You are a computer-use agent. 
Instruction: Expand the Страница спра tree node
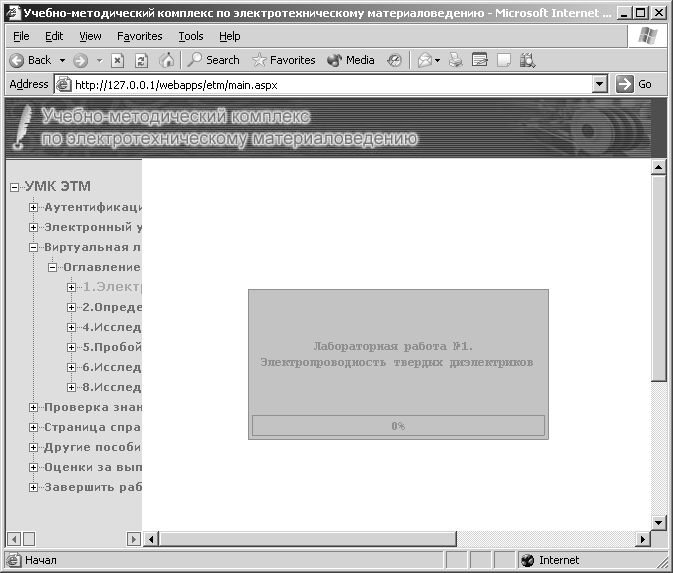point(33,427)
